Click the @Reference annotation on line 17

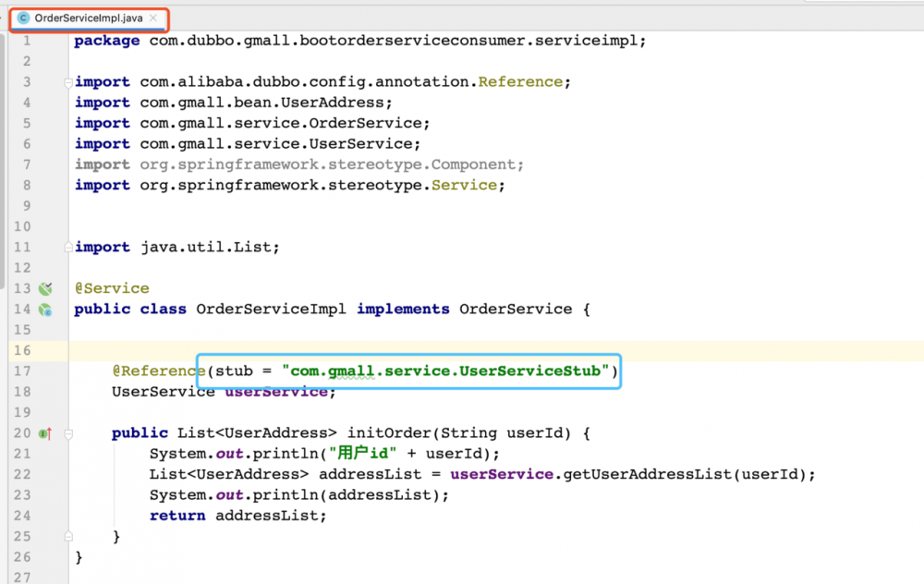(158, 371)
